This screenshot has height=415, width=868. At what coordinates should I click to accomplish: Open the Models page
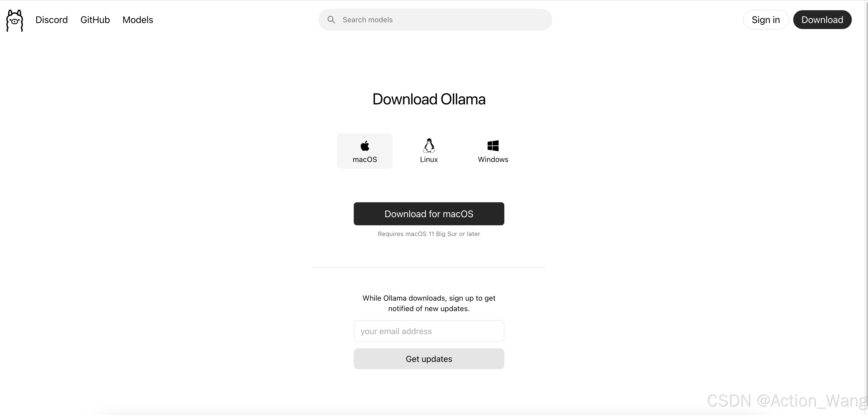point(138,20)
